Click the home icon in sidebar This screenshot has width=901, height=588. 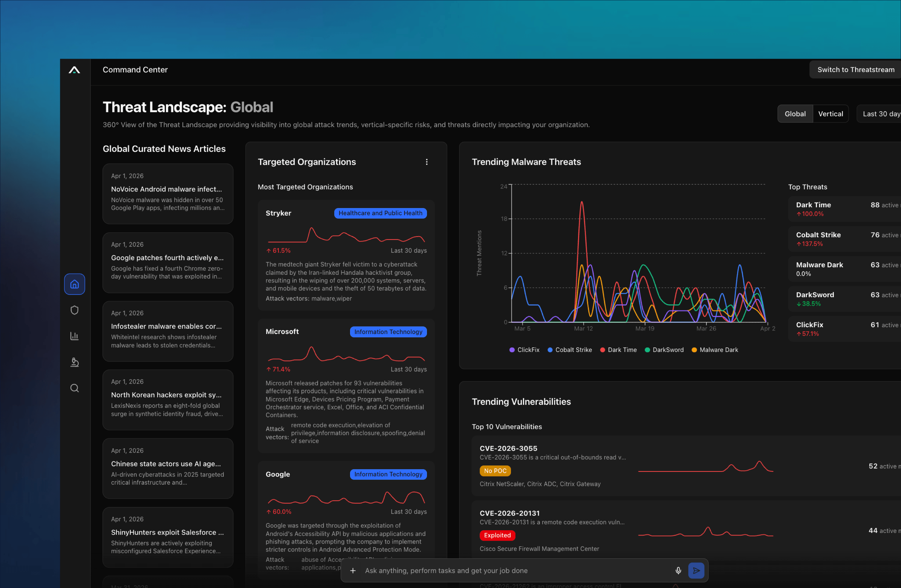(74, 284)
